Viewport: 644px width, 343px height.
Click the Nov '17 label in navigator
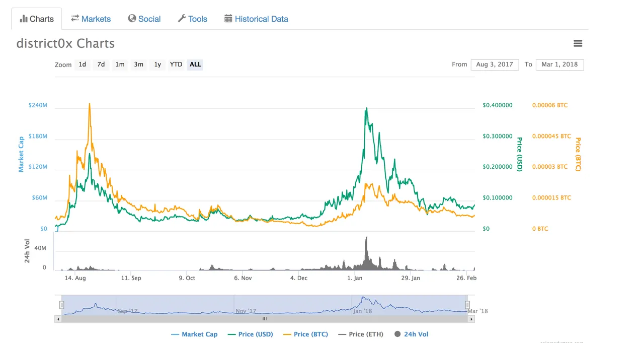tap(246, 311)
